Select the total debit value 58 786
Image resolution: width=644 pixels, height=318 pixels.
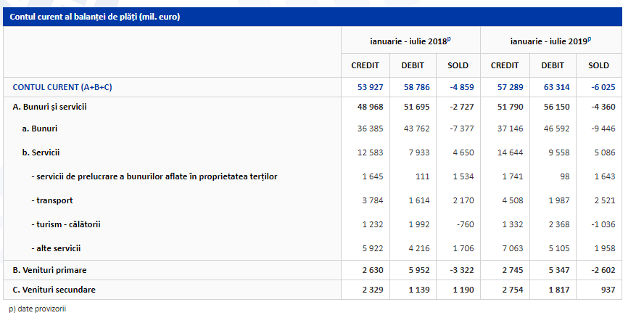coord(416,87)
